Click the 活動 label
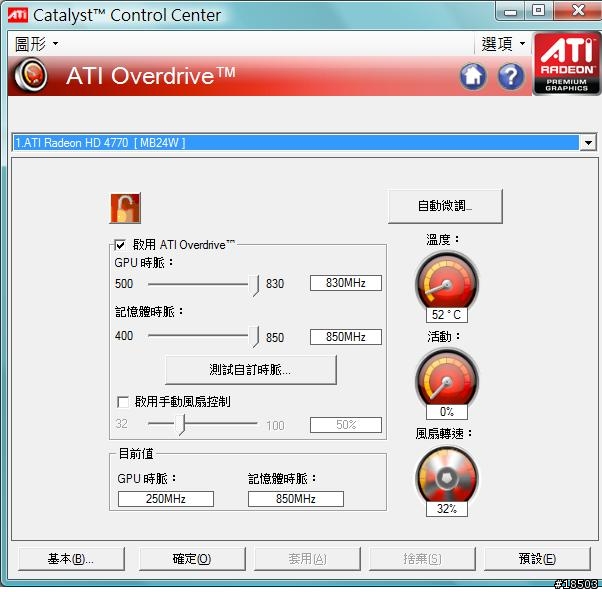 [x=443, y=337]
